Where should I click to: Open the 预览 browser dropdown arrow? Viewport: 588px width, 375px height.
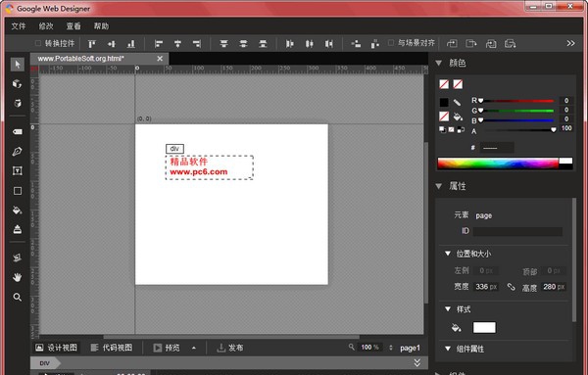click(194, 348)
